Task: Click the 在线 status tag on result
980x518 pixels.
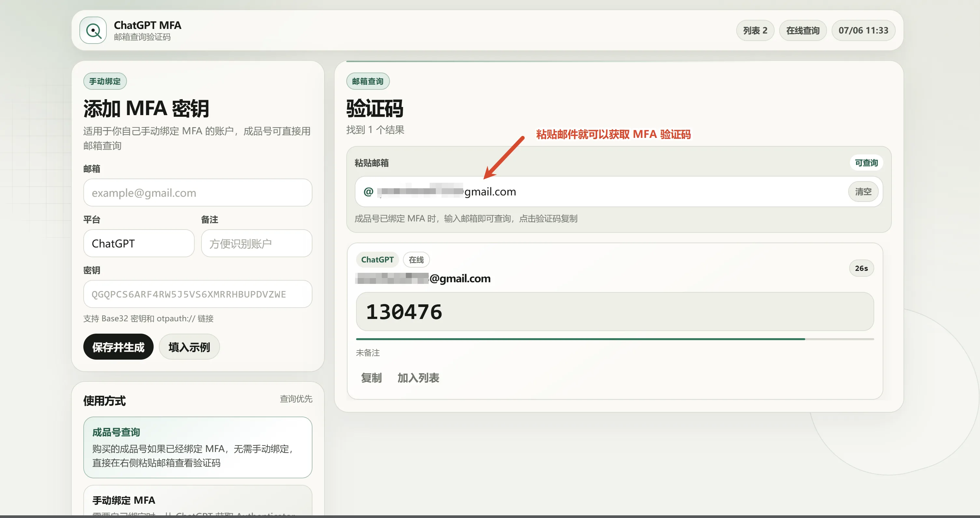Action: [x=416, y=259]
